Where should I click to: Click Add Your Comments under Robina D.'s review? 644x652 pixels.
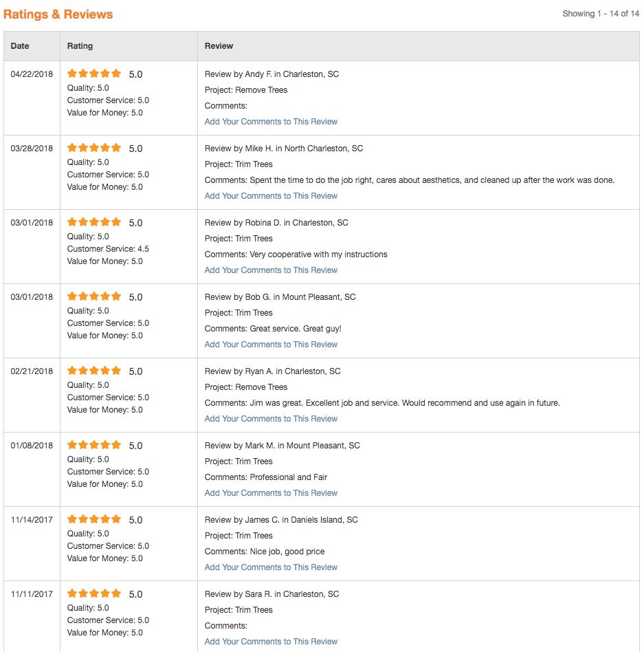pyautogui.click(x=271, y=270)
